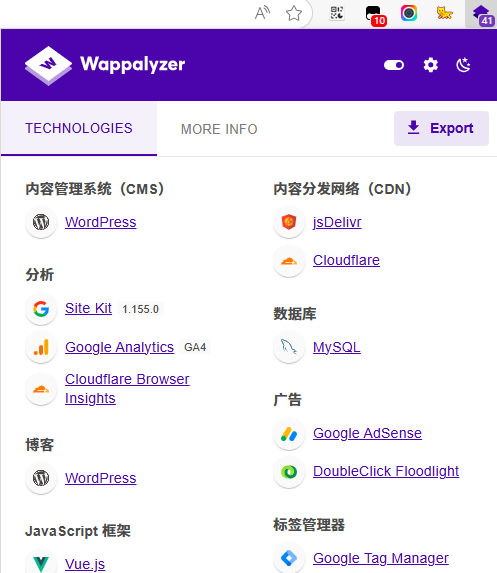The height and width of the screenshot is (573, 497).
Task: Open the Cloudflare CDN link
Action: point(346,261)
